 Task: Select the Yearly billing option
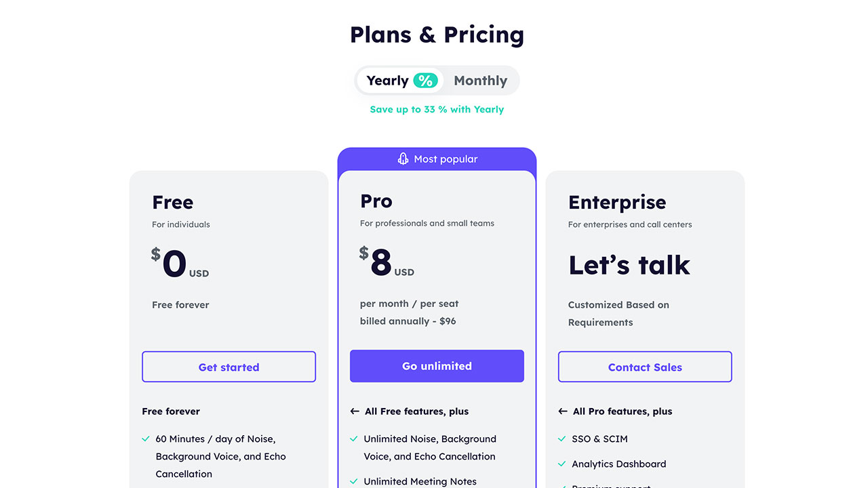point(387,81)
